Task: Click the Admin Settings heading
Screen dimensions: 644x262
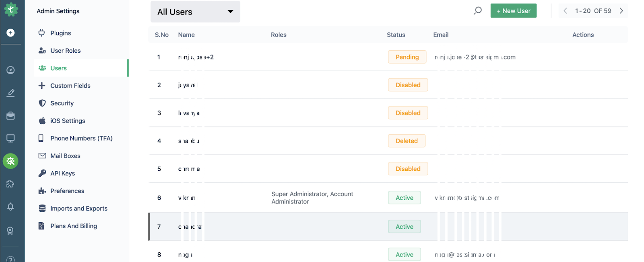Action: pos(58,11)
